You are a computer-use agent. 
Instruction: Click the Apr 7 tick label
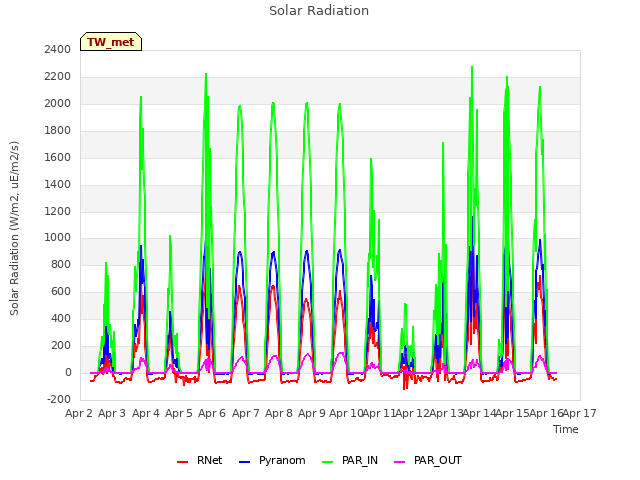coord(246,413)
